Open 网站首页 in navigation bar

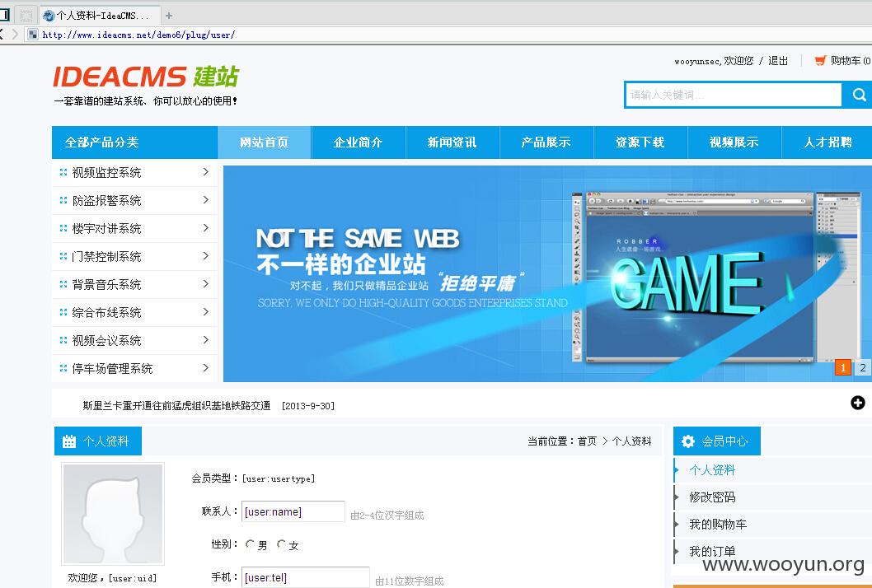click(x=265, y=142)
